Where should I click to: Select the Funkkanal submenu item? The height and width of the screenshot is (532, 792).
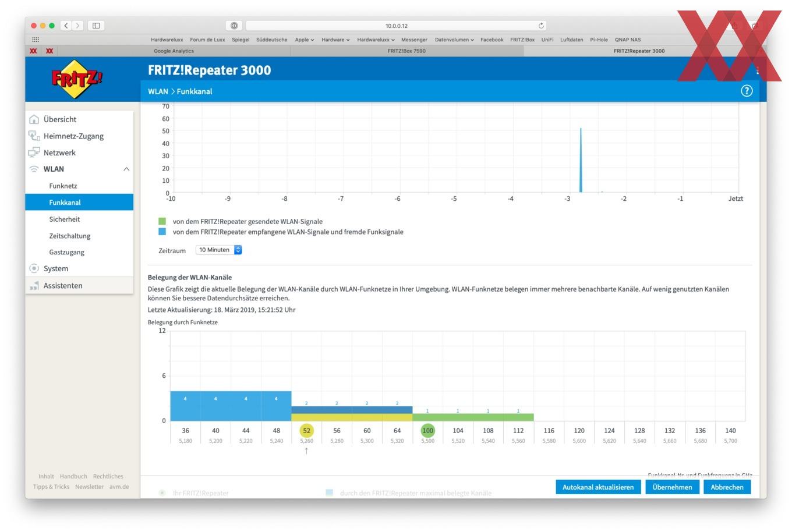point(79,203)
